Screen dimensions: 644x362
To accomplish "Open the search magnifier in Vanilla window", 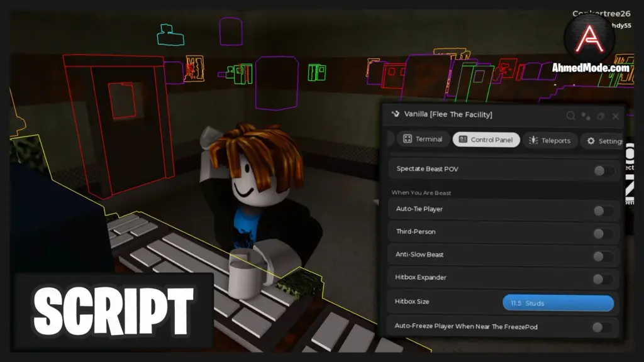I will (571, 116).
